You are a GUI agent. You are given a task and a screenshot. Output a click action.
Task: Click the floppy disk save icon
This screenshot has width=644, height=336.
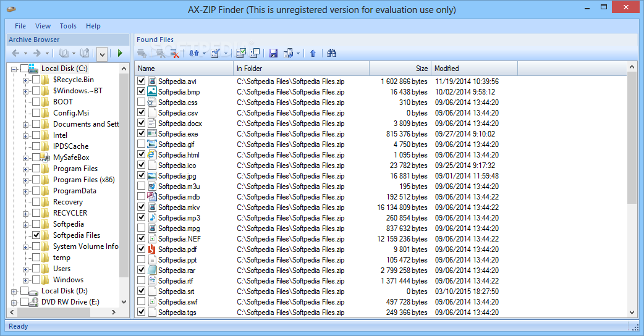(273, 53)
